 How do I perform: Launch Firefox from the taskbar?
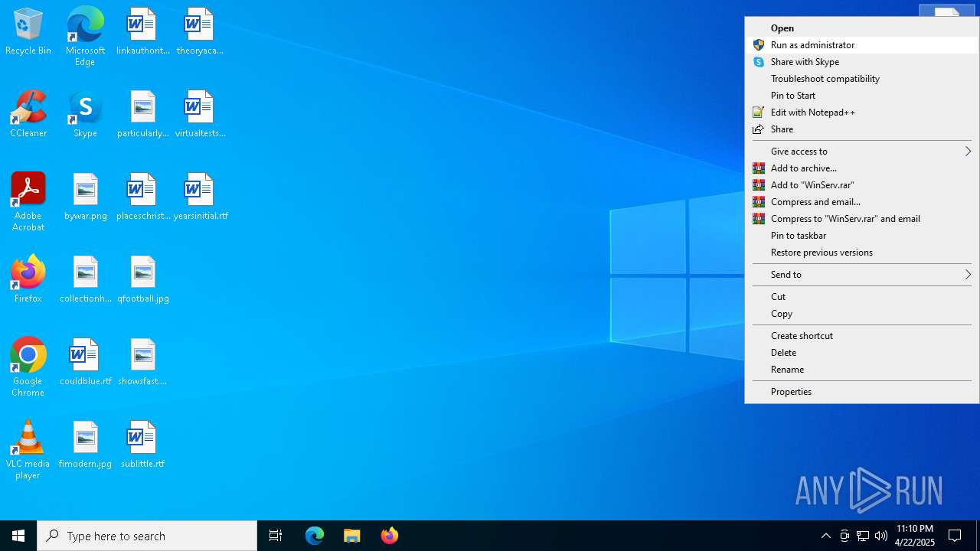pos(390,536)
